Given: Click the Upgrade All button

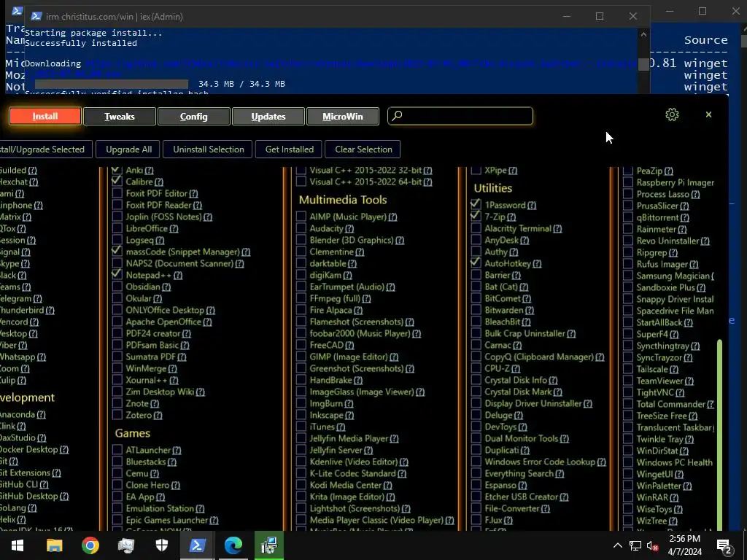Looking at the screenshot, I should pyautogui.click(x=128, y=149).
